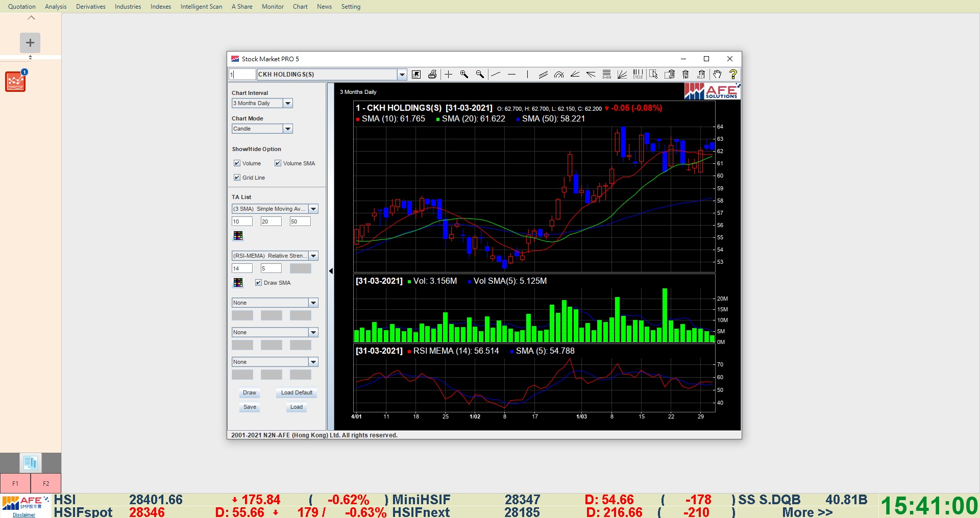Viewport: 980px width, 518px height.
Task: Open the Analysis menu
Action: click(x=56, y=7)
